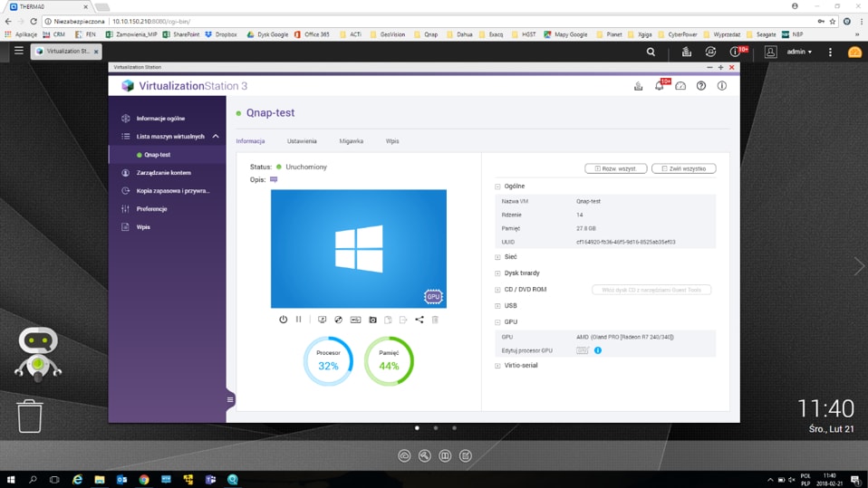Screen dimensions: 868x488
Task: Click the GPU badge on VM thumbnail
Action: (433, 297)
